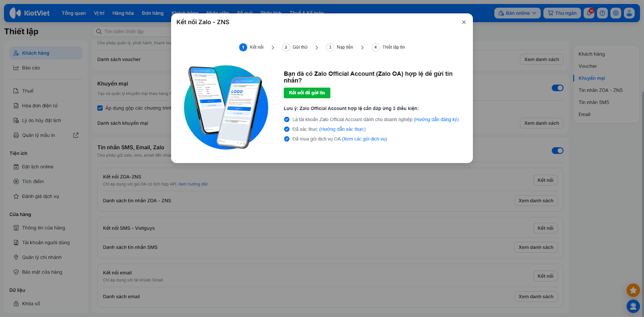Screen dimensions: 644x317
Task: View list for Danh sách tin nhắn SMS
Action: 536,247
